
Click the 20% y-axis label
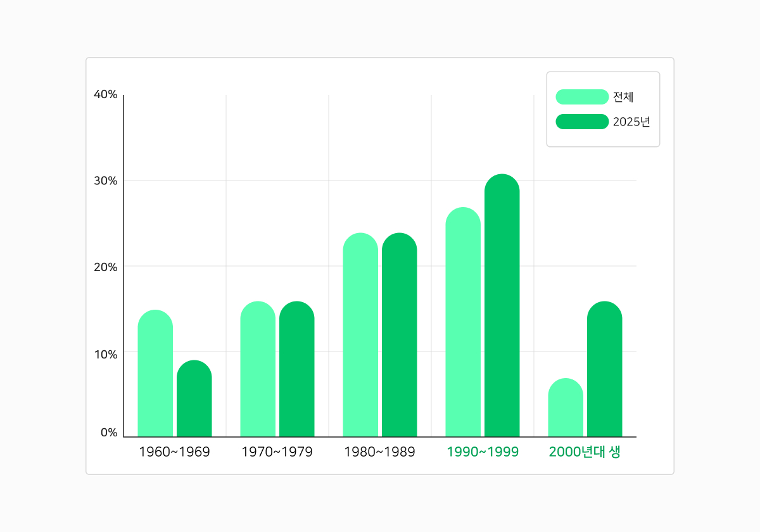[x=105, y=267]
